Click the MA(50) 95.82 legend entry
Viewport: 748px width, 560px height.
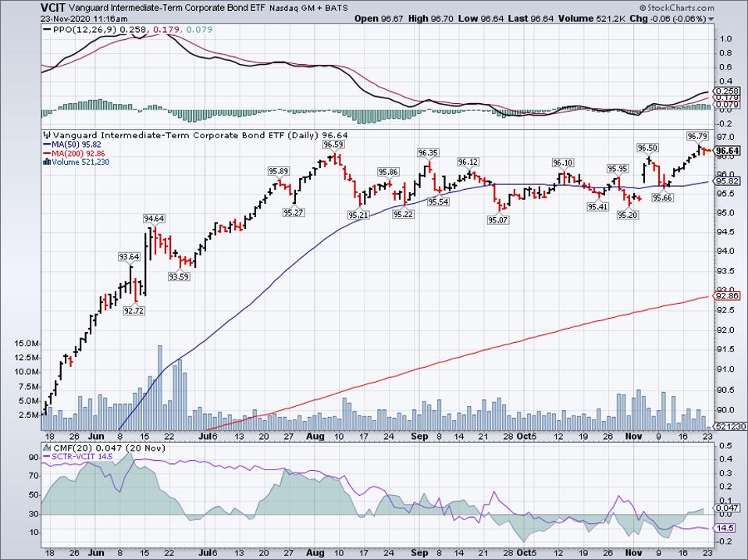(x=77, y=144)
